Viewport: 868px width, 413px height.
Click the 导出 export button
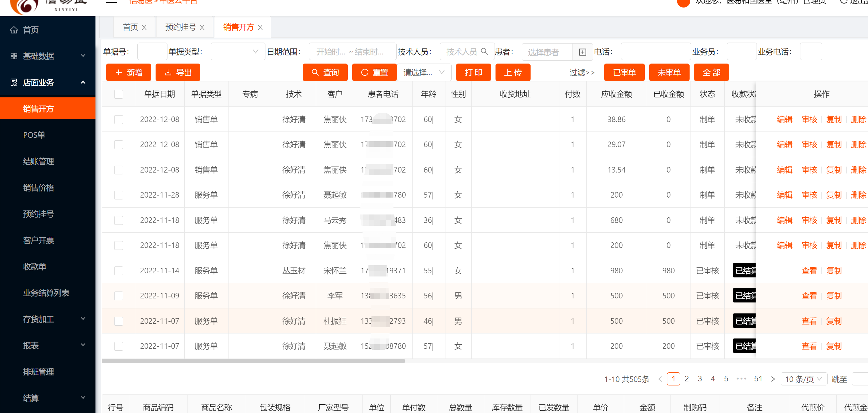click(x=178, y=72)
